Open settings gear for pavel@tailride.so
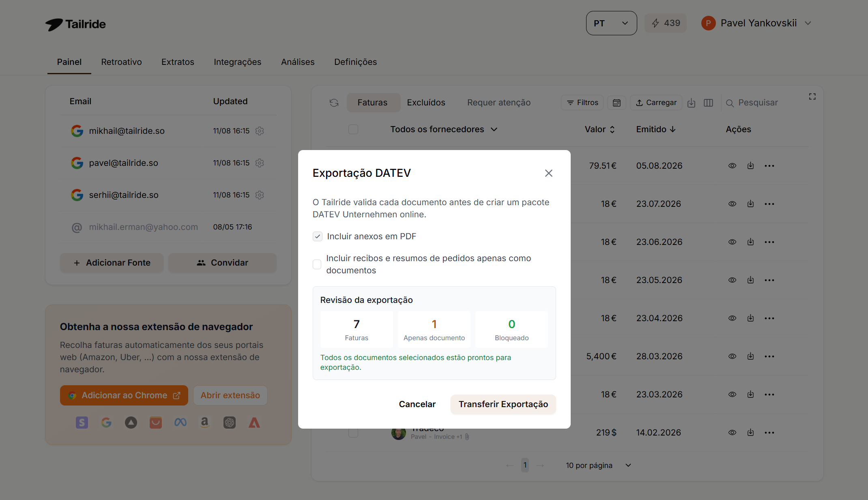Image resolution: width=868 pixels, height=500 pixels. [x=260, y=163]
